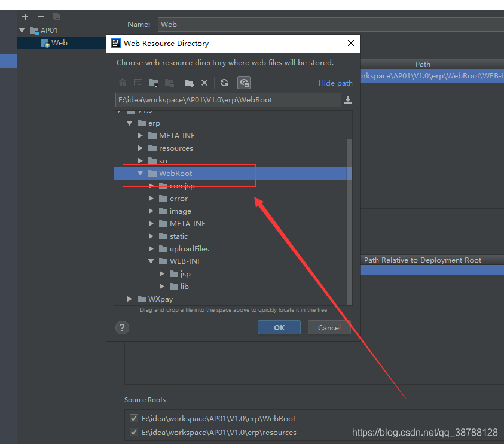Expand the image folder
The height and width of the screenshot is (444, 504).
(x=151, y=211)
